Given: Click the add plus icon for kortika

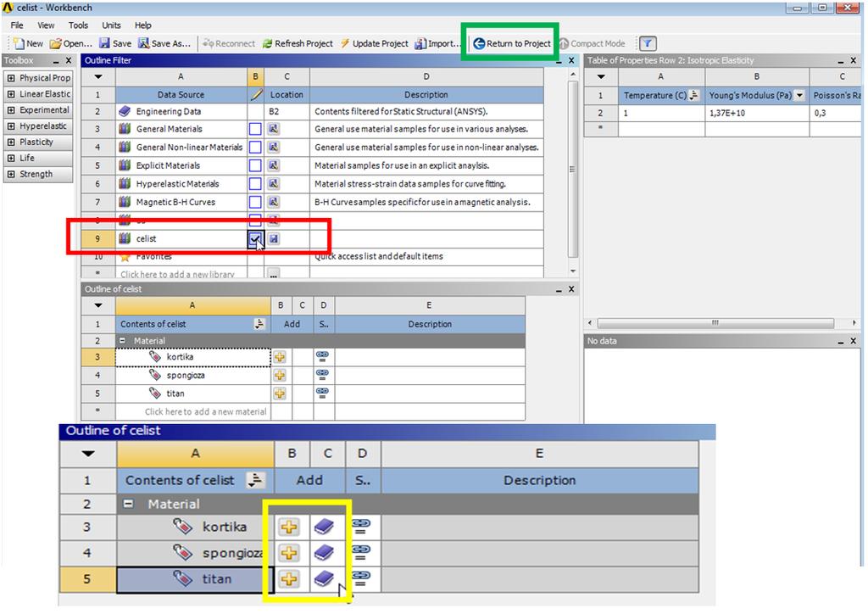Looking at the screenshot, I should [280, 357].
